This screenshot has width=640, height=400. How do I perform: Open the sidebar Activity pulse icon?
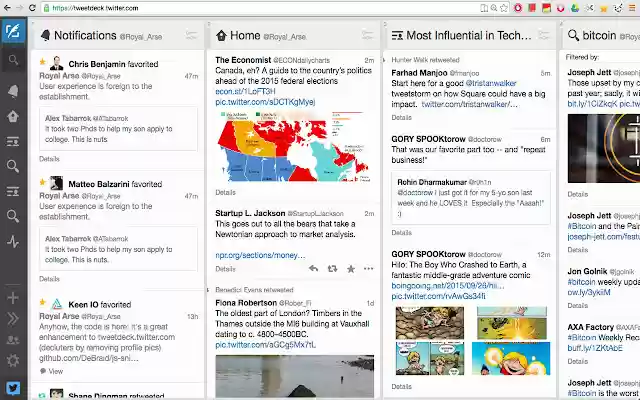click(x=13, y=242)
